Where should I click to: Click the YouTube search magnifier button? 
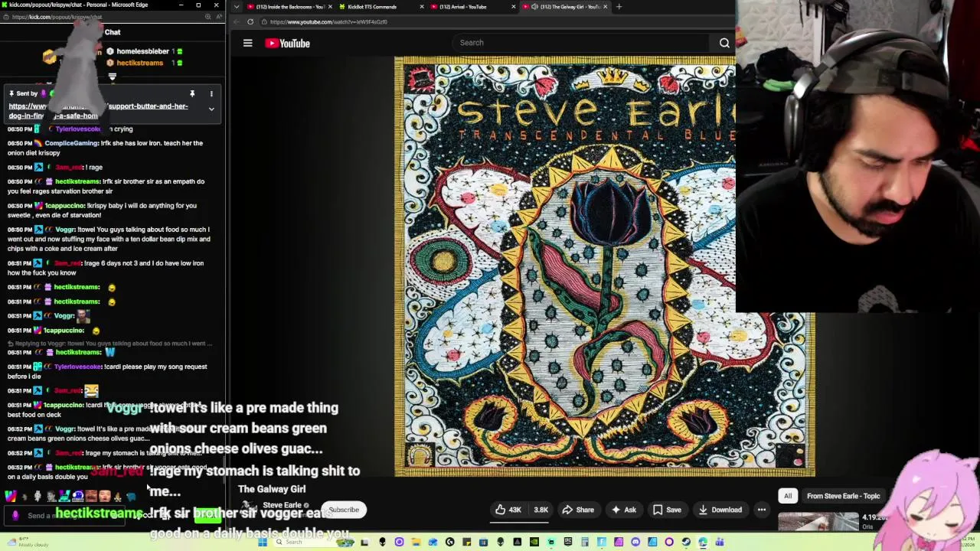[x=724, y=43]
